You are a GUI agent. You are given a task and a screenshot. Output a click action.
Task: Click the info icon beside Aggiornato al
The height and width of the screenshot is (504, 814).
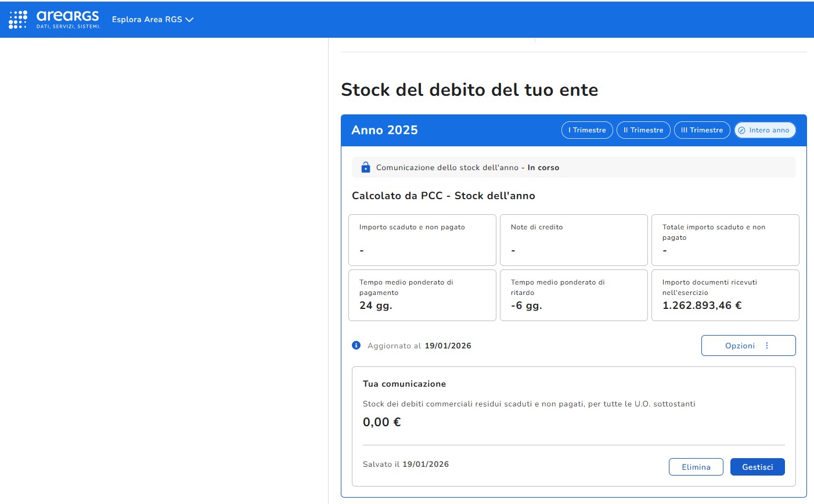click(x=356, y=345)
